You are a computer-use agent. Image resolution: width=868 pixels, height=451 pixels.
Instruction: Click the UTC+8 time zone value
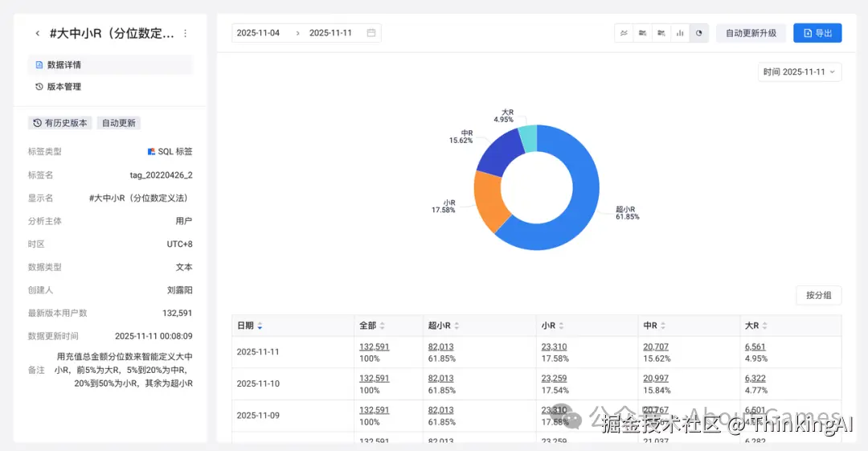click(x=180, y=244)
